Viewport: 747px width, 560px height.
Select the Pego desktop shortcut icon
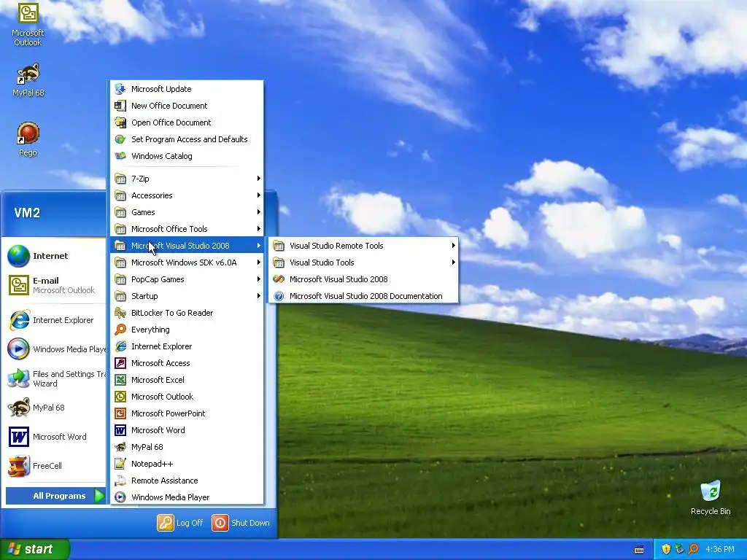pos(28,133)
